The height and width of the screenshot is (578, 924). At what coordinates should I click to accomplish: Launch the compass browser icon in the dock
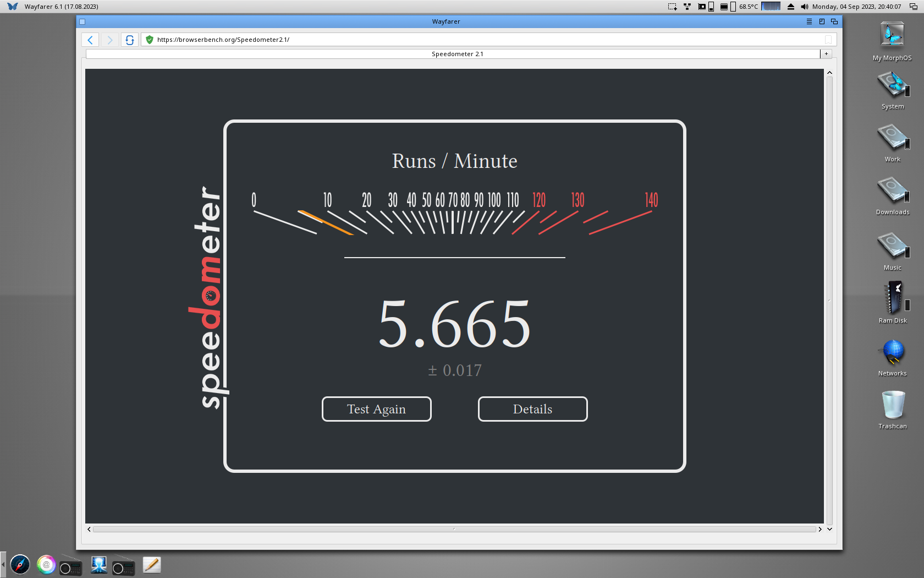tap(20, 565)
